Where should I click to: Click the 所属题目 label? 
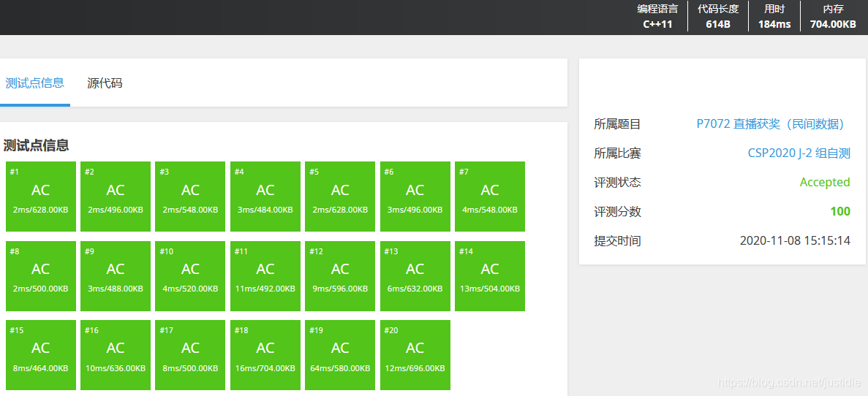point(617,124)
